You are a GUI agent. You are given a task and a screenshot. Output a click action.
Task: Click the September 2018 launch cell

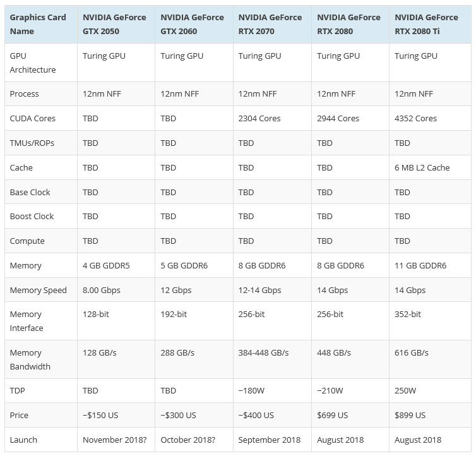tap(270, 440)
